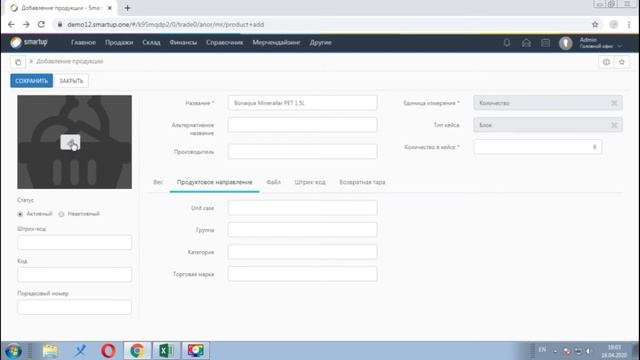Open Мерчендайзинг menu
The height and width of the screenshot is (360, 640).
276,42
